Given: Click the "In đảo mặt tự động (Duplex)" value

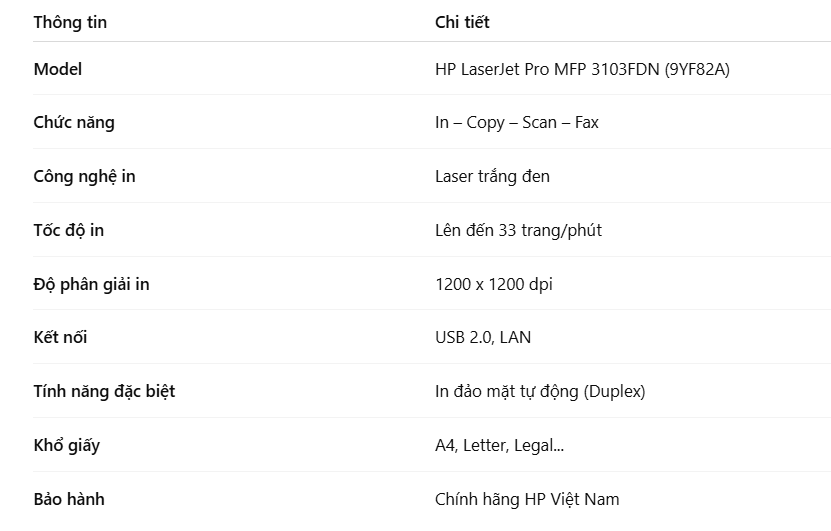Looking at the screenshot, I should [540, 391].
